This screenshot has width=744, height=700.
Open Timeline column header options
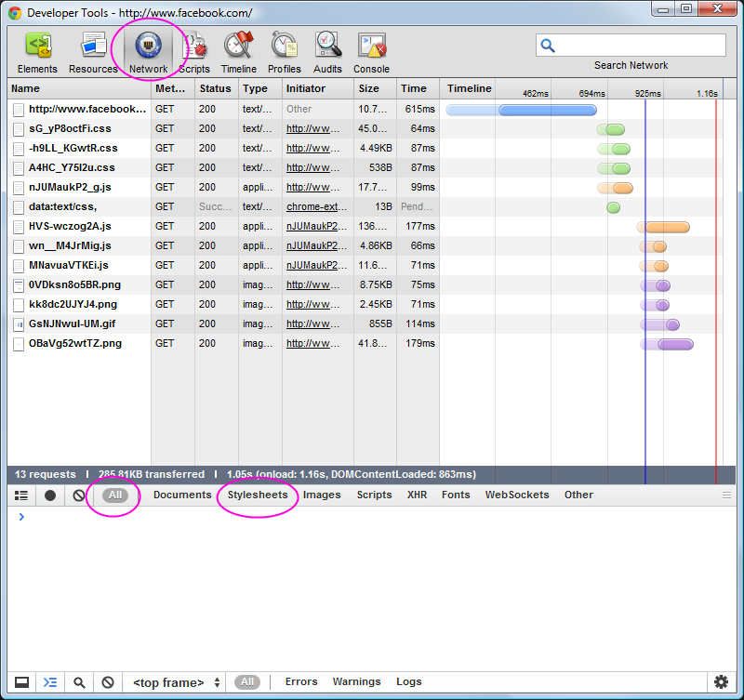(470, 88)
